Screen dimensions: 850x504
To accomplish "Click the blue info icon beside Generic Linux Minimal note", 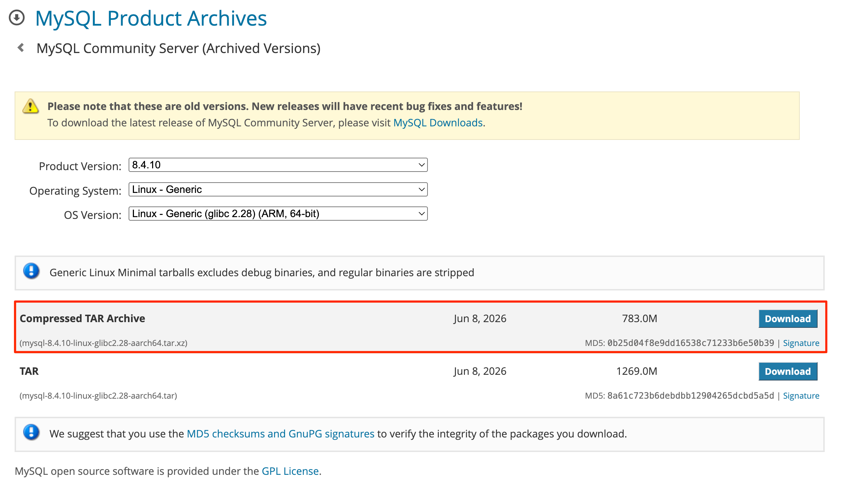I will [31, 271].
